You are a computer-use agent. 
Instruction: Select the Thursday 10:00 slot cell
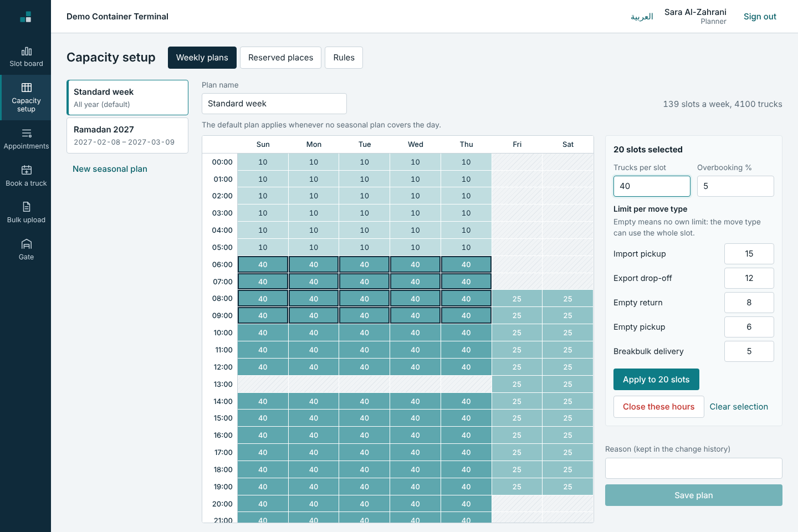point(466,333)
